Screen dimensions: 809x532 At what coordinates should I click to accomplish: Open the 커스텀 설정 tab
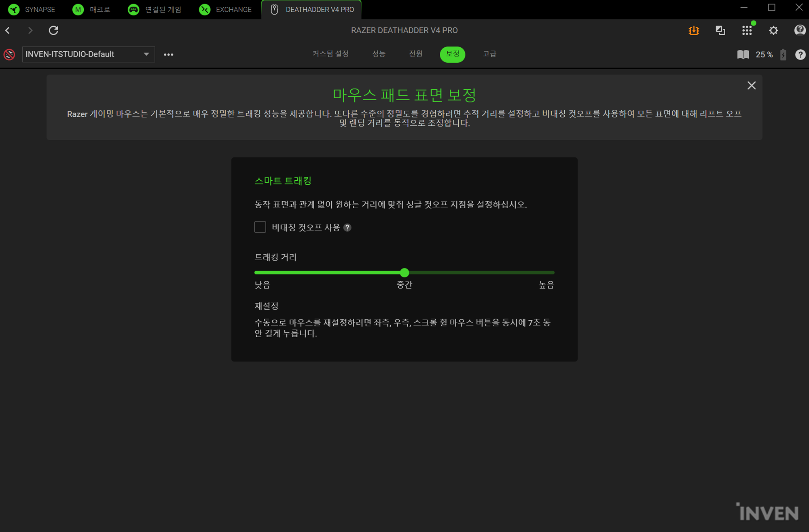click(x=330, y=54)
